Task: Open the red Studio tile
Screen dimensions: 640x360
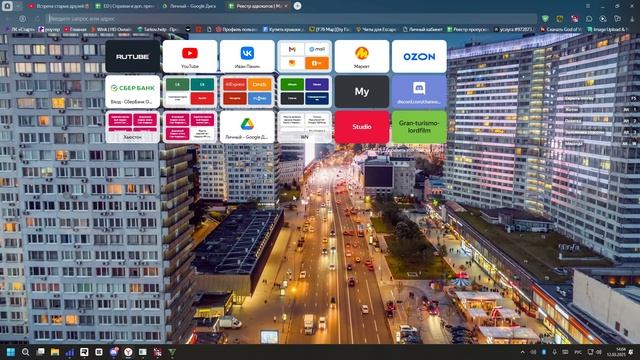Action: [x=362, y=127]
